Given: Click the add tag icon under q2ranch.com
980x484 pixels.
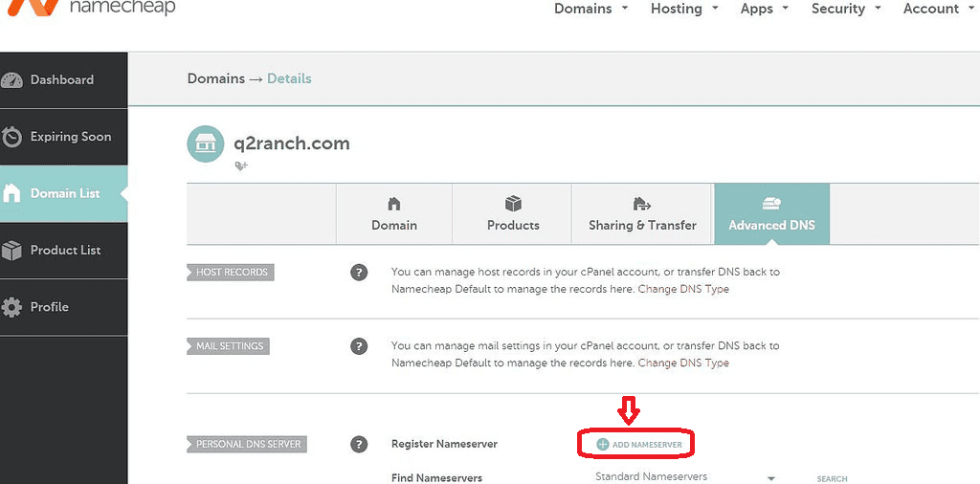Looking at the screenshot, I should click(241, 165).
